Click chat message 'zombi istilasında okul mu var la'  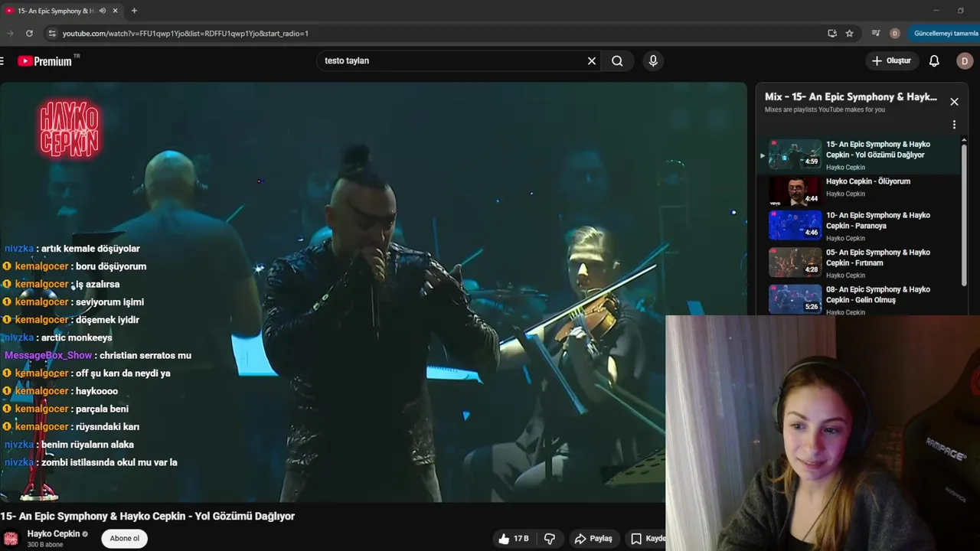tap(109, 462)
